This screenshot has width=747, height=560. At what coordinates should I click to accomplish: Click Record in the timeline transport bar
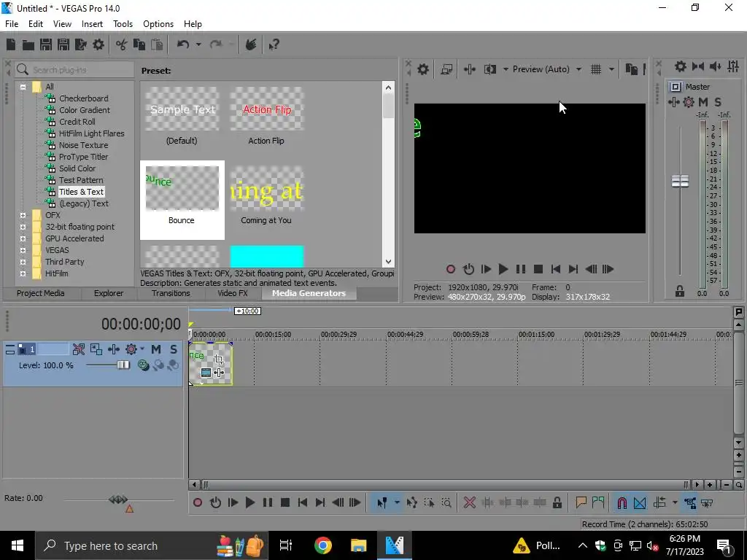pos(198,503)
